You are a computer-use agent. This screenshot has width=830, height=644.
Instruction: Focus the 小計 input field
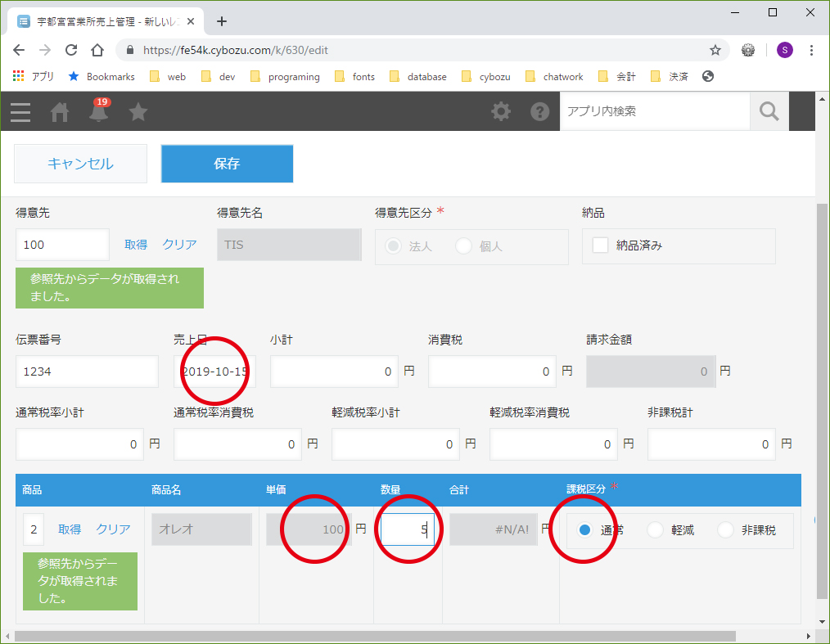point(335,372)
